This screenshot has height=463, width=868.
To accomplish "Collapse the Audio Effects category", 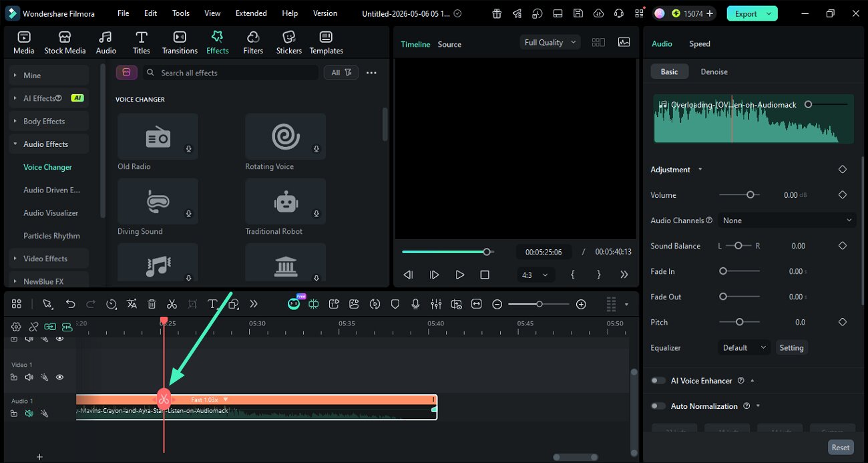I will coord(49,144).
